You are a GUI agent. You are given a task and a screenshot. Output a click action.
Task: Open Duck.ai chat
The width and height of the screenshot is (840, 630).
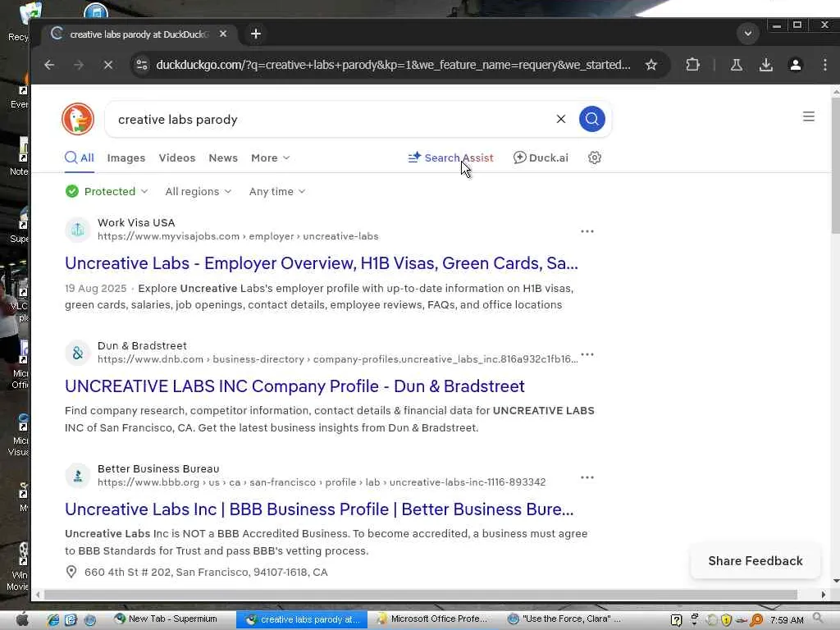coord(541,157)
